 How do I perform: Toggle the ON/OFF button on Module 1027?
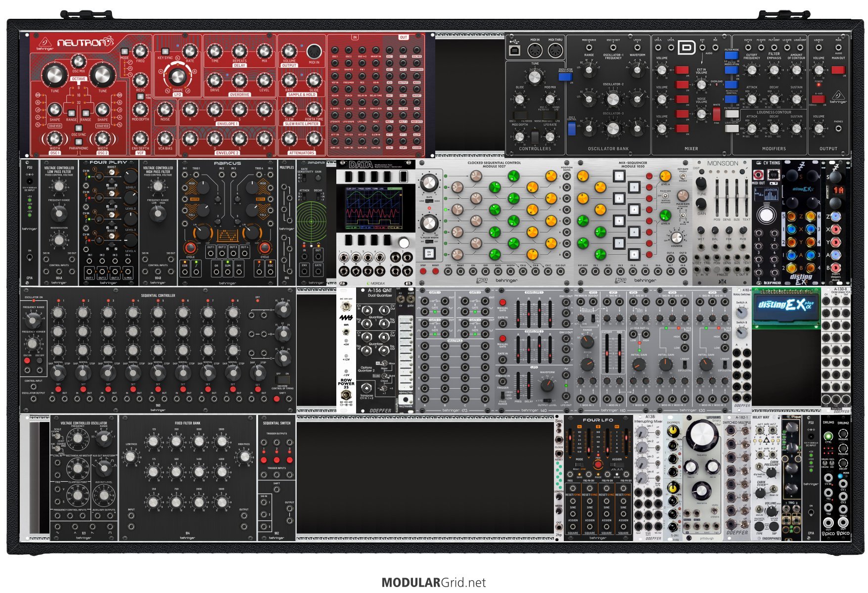(x=428, y=254)
